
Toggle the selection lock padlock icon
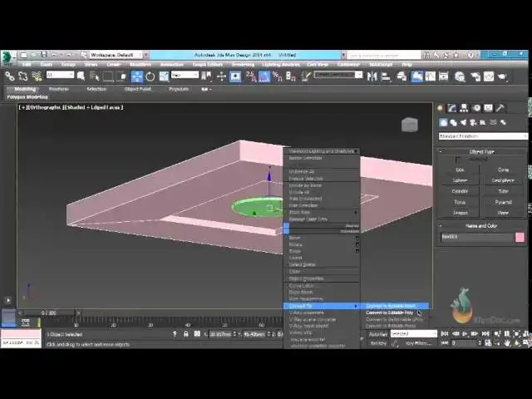[x=186, y=334]
